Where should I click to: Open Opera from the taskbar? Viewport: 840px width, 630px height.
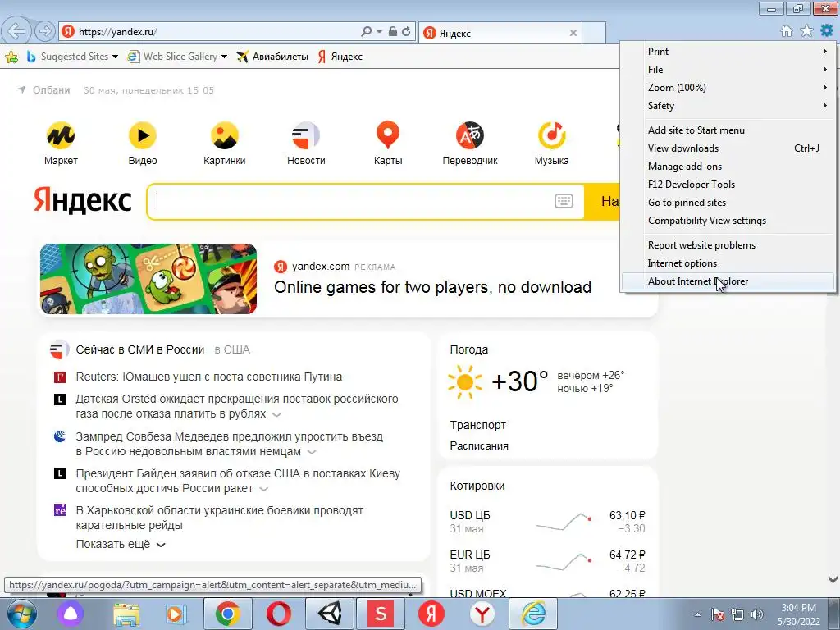tap(279, 614)
